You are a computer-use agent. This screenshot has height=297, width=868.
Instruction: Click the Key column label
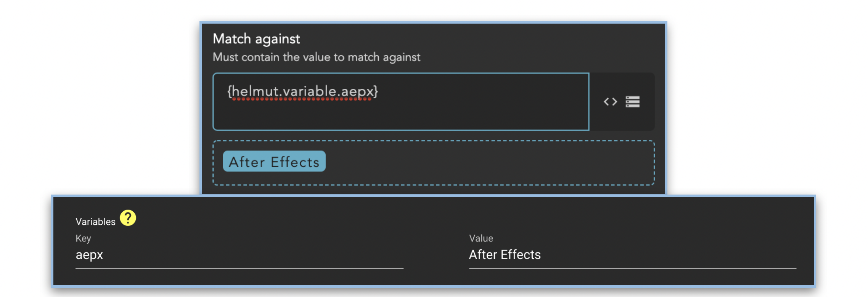(x=83, y=238)
